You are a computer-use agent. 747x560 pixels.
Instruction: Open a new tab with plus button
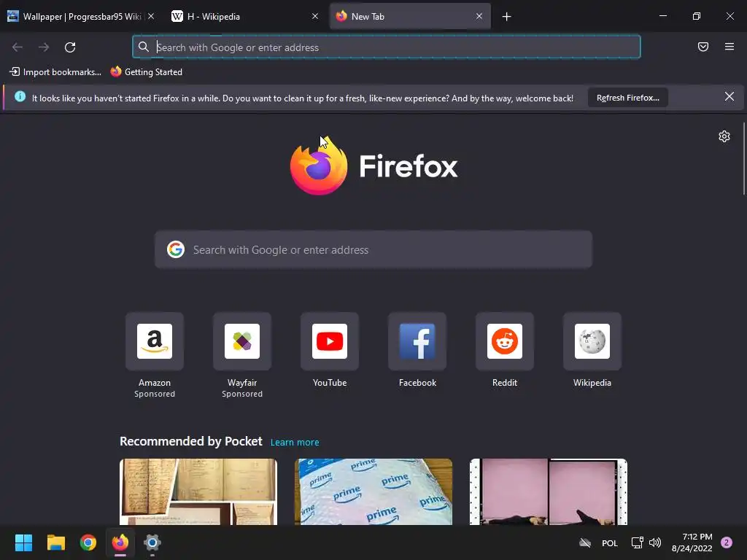[506, 17]
